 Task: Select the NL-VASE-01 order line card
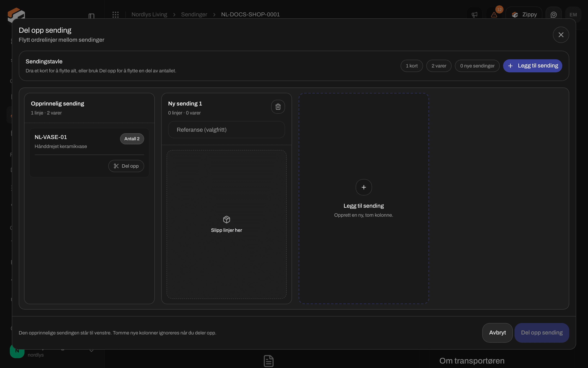[x=89, y=153]
